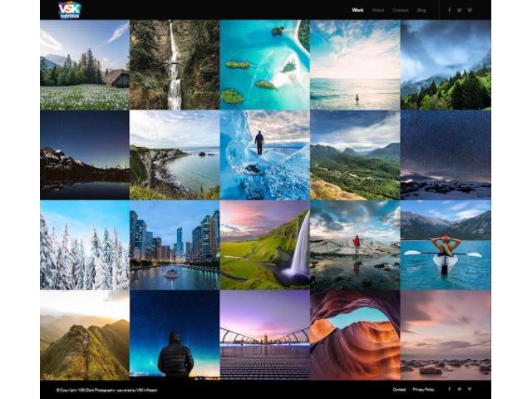Open the Vimeo icon in the header
Screen dimensions: 532x399
(x=470, y=10)
